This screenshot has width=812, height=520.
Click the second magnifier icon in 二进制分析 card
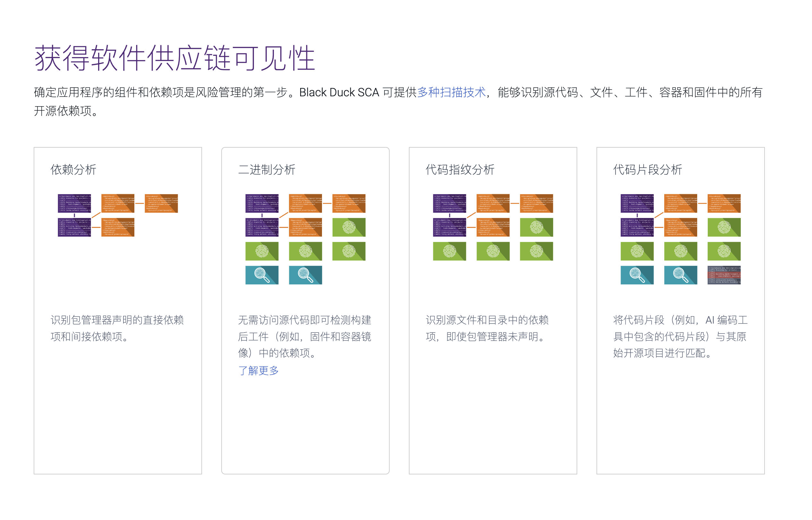click(x=305, y=275)
